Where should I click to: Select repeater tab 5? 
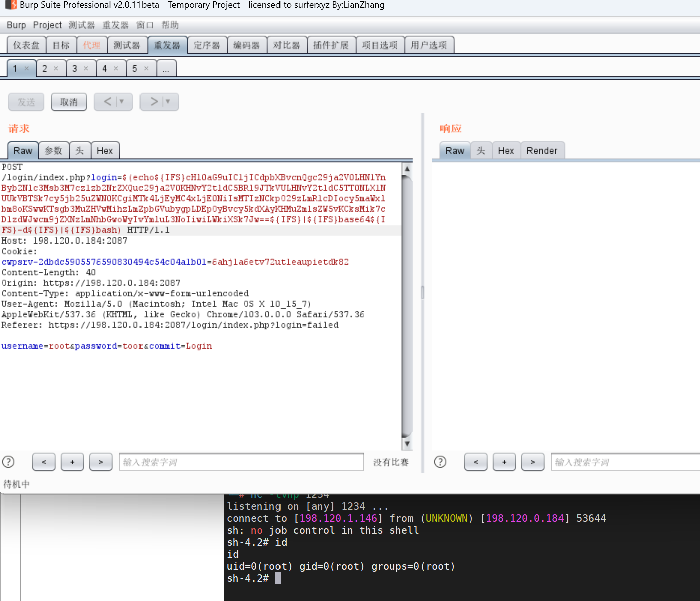(135, 68)
